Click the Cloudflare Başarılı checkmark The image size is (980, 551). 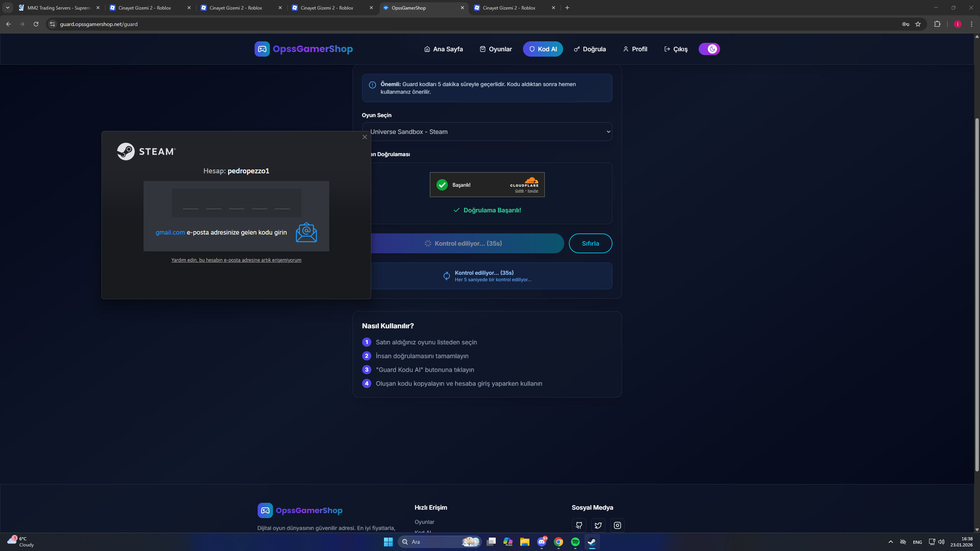click(x=442, y=185)
